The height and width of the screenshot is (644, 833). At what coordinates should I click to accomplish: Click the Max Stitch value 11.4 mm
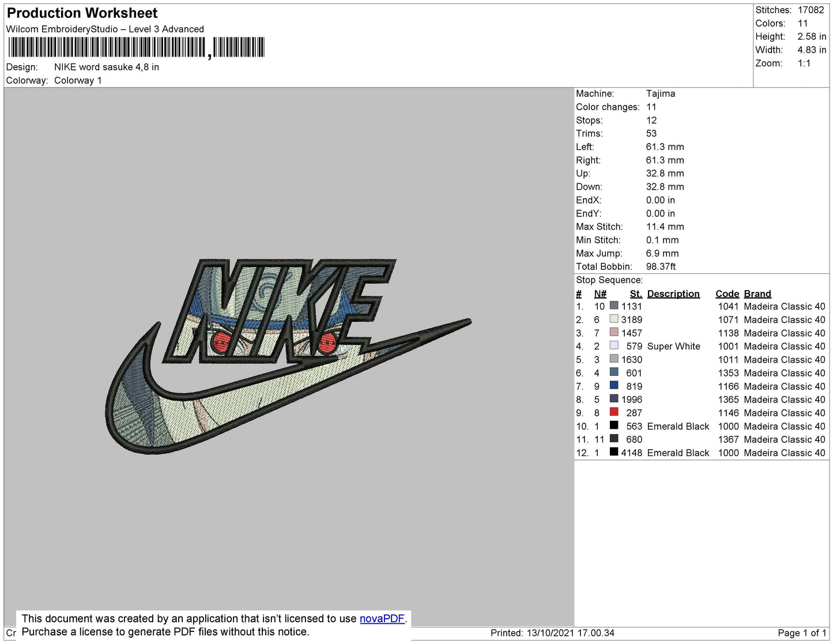(x=665, y=227)
